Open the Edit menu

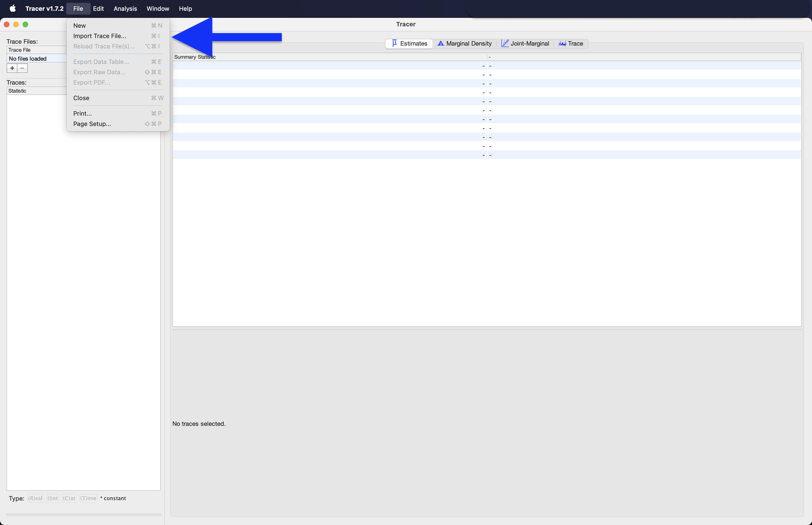click(x=98, y=8)
